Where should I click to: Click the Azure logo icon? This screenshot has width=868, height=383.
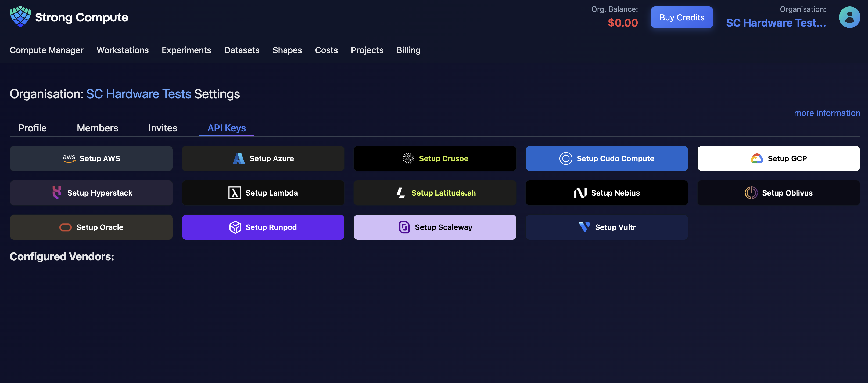pyautogui.click(x=239, y=158)
